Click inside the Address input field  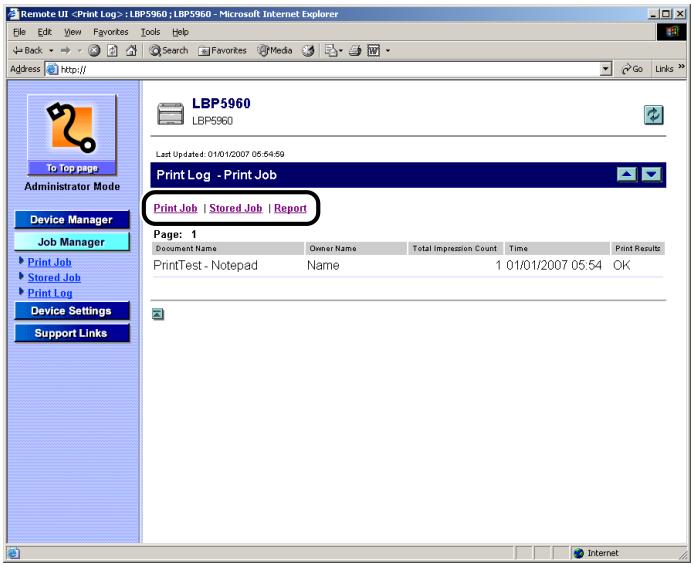point(328,69)
